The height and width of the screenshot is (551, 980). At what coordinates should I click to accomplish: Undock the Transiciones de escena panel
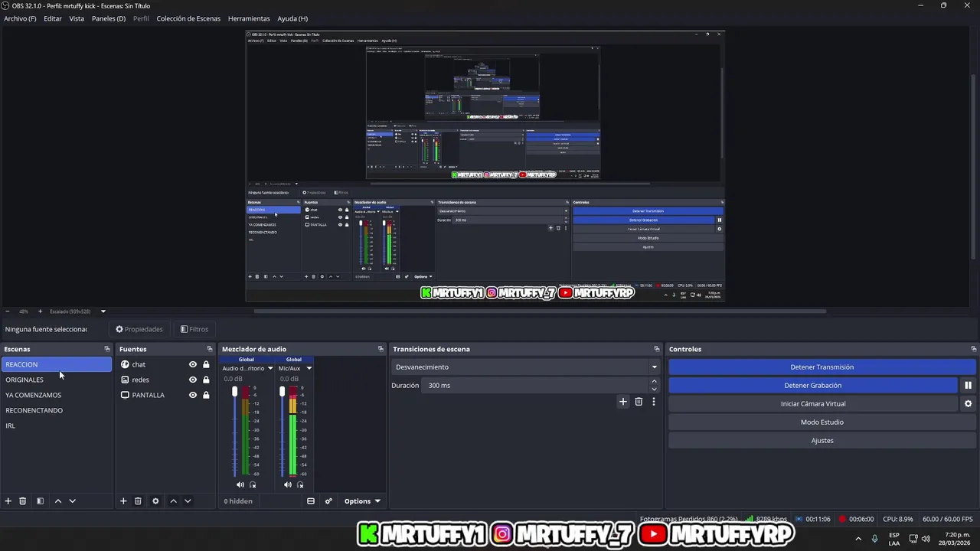657,349
